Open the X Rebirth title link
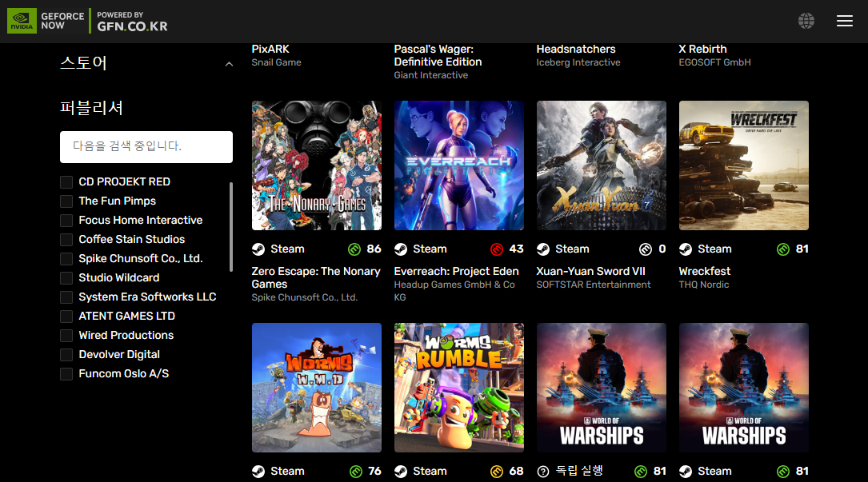The width and height of the screenshot is (868, 482). [702, 50]
